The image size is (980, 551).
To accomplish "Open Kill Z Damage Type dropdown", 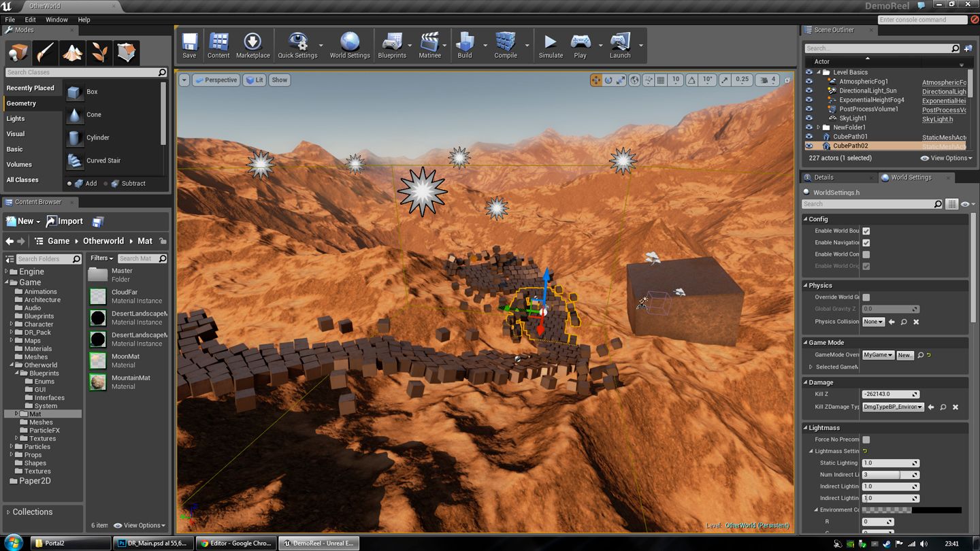I will (893, 407).
